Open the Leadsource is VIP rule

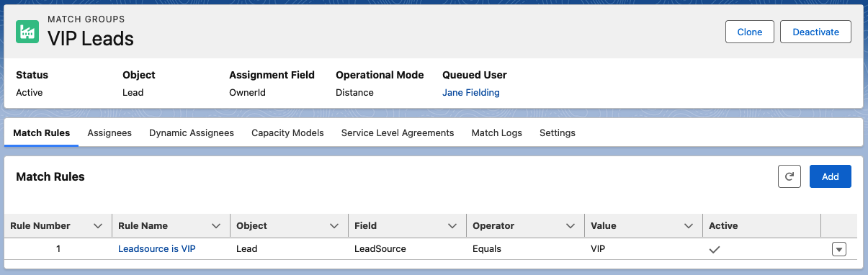click(x=157, y=248)
